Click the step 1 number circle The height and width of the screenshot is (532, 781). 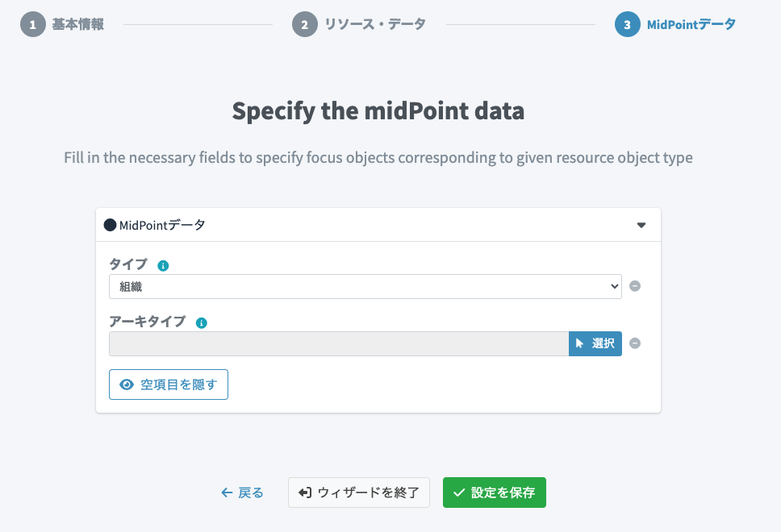click(33, 24)
